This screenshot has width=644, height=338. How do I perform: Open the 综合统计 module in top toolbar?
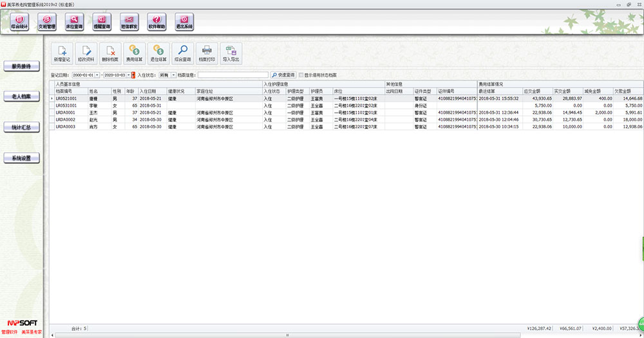click(19, 23)
